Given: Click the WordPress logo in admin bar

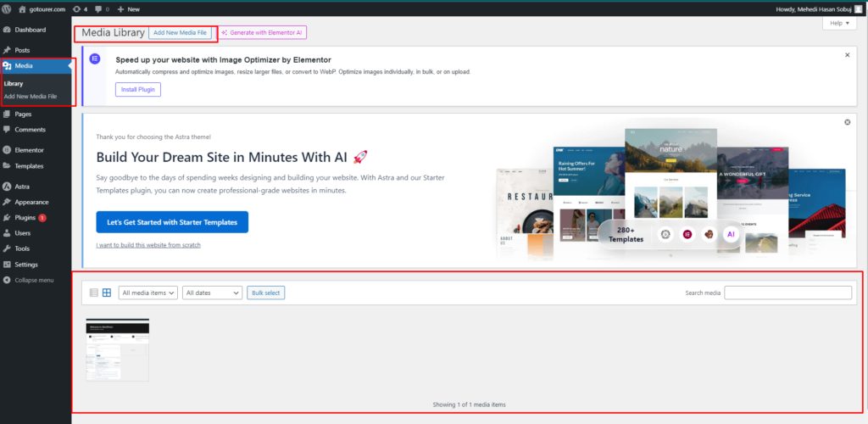Looking at the screenshot, I should pos(6,8).
